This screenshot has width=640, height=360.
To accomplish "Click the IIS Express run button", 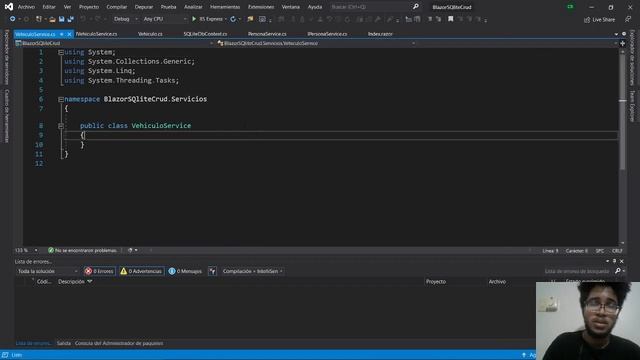I will [x=209, y=19].
